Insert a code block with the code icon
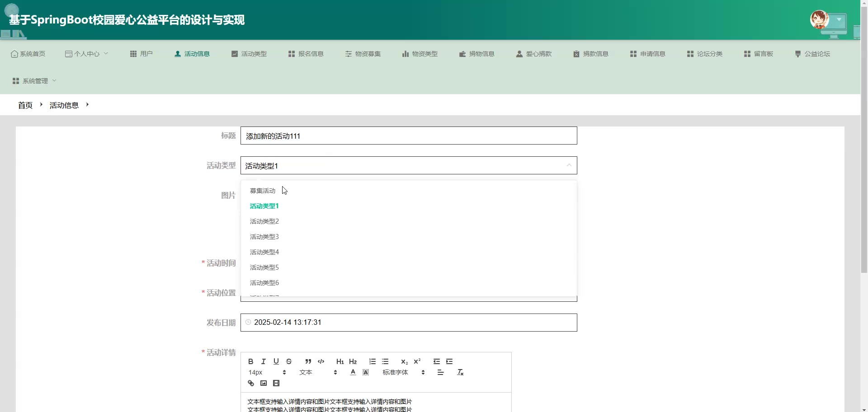This screenshot has height=412, width=868. click(321, 361)
